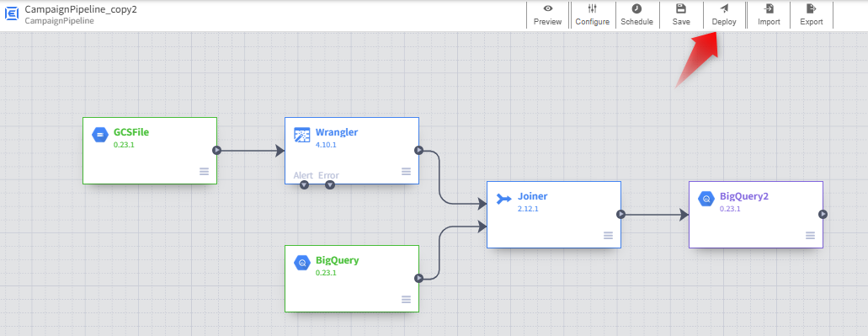Click the BigQuery2 node icon
The width and height of the screenshot is (868, 336).
click(706, 199)
